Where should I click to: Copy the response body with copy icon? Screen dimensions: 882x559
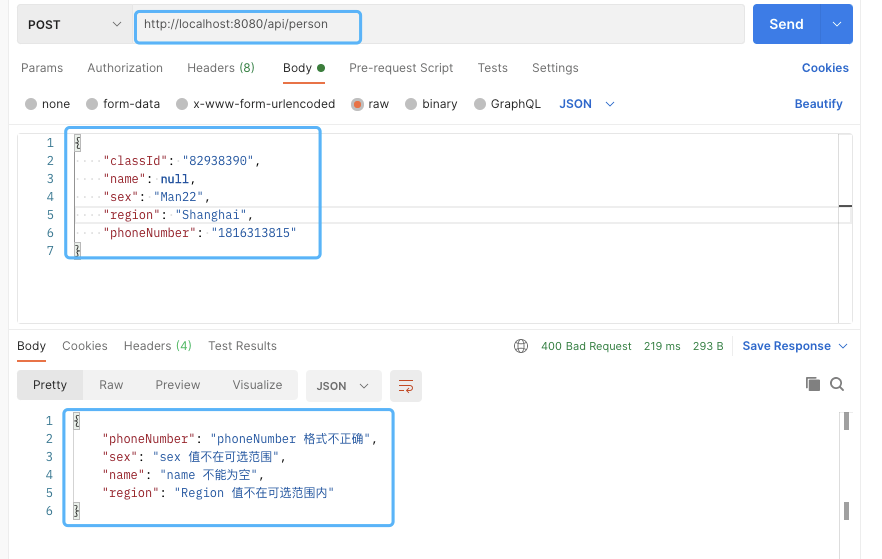813,385
